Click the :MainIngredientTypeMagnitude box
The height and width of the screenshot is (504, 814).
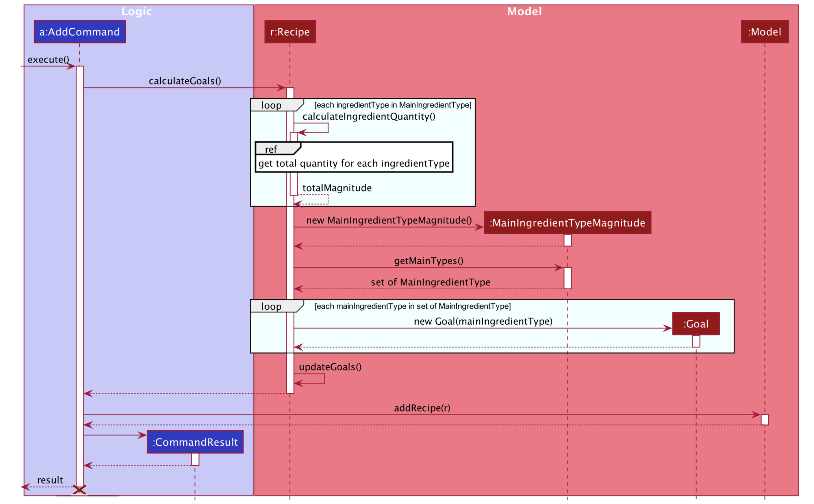click(567, 223)
